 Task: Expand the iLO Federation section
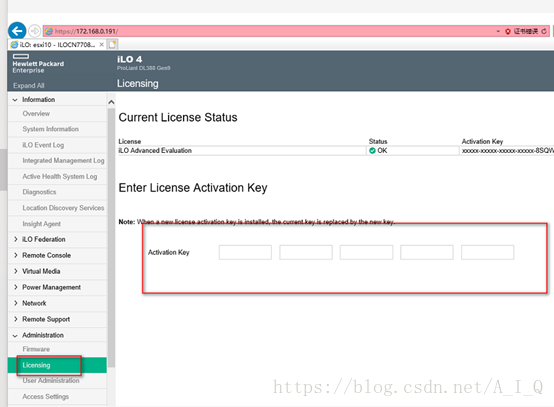pos(16,239)
